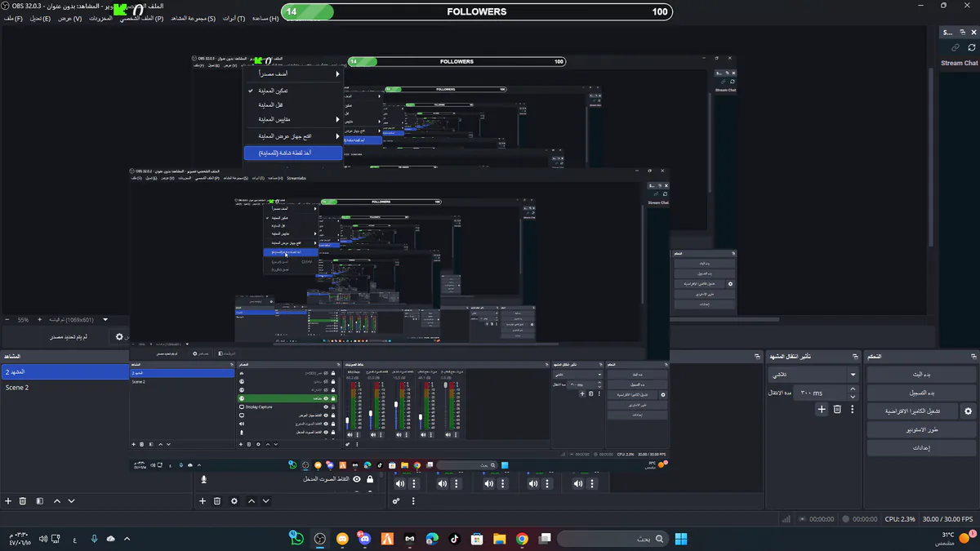Remove selected source with trash icon

point(217,501)
